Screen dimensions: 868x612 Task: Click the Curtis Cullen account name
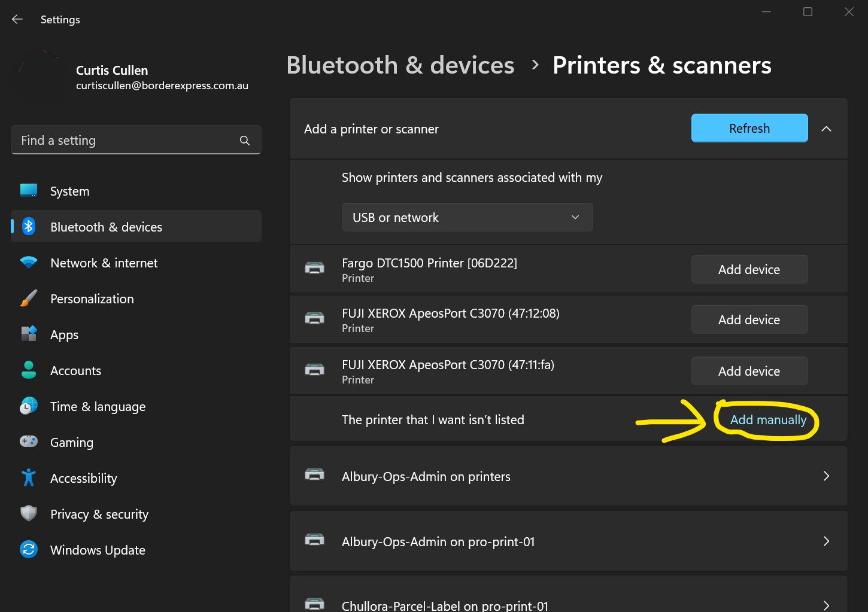(112, 70)
